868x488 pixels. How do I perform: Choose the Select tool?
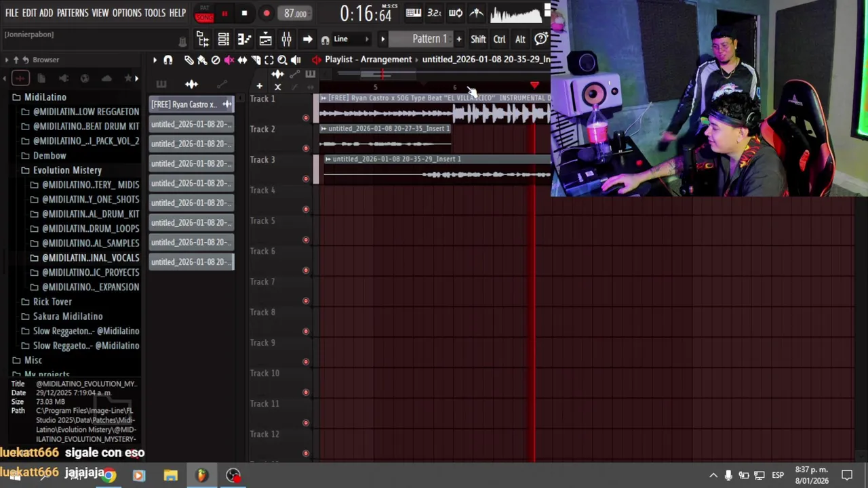[x=269, y=60]
